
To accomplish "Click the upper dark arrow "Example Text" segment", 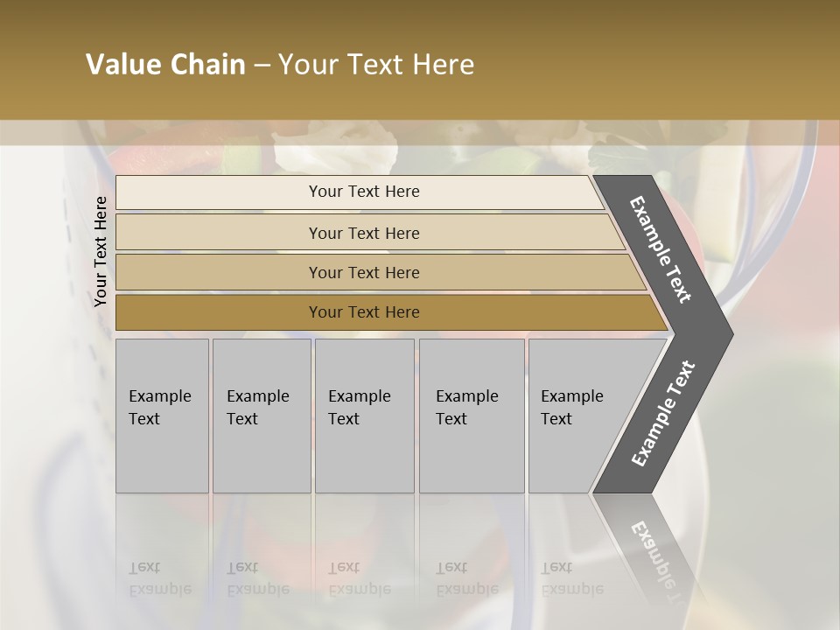I will [x=661, y=249].
